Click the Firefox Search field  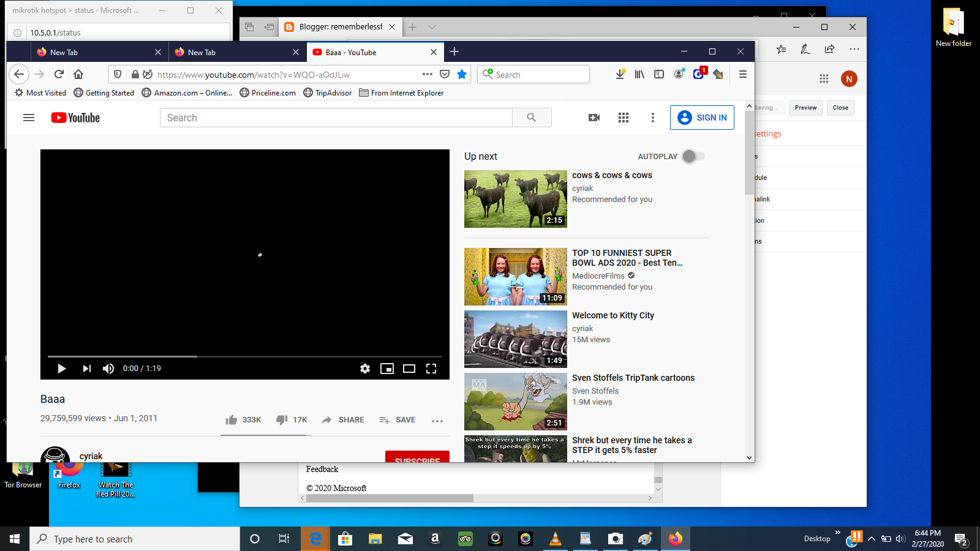tap(533, 74)
